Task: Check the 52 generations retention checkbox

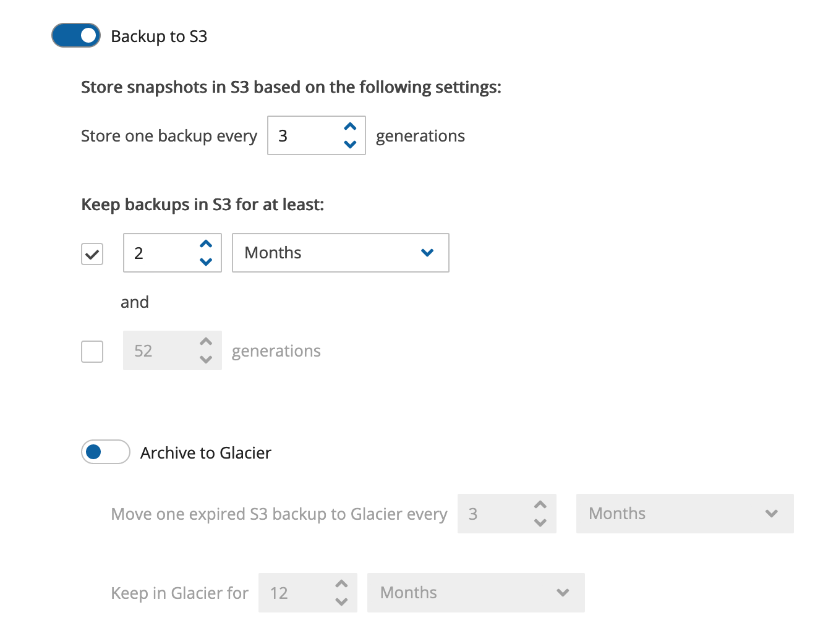Action: 92,352
